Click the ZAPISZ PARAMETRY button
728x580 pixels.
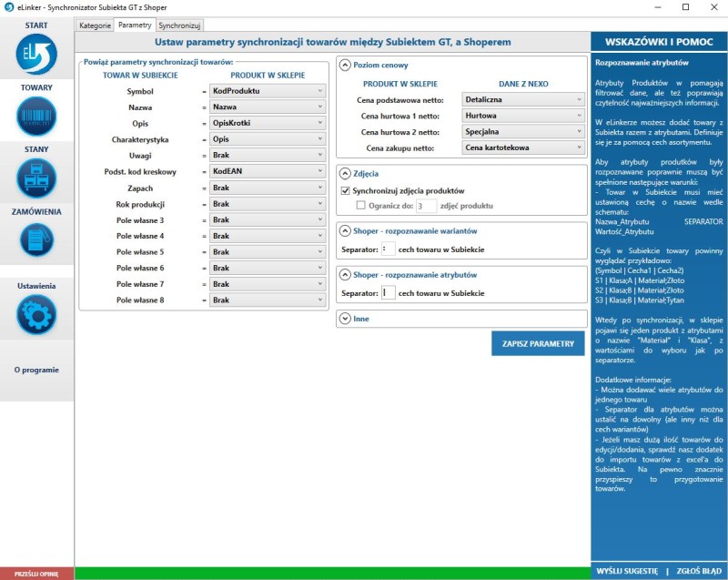(x=538, y=343)
